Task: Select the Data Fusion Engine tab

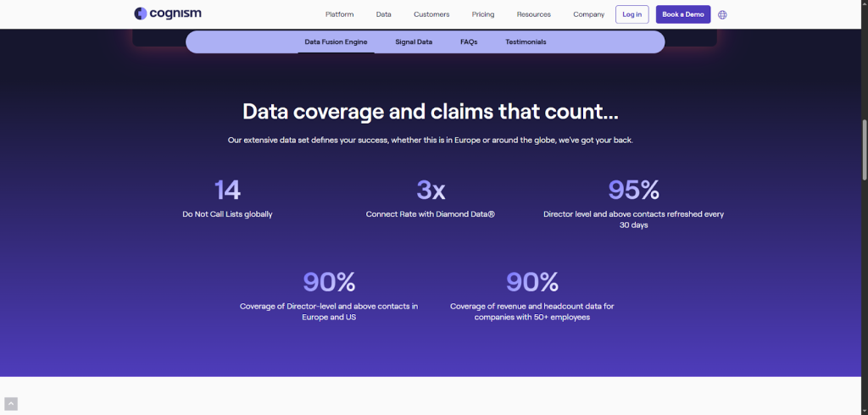Action: pos(336,41)
